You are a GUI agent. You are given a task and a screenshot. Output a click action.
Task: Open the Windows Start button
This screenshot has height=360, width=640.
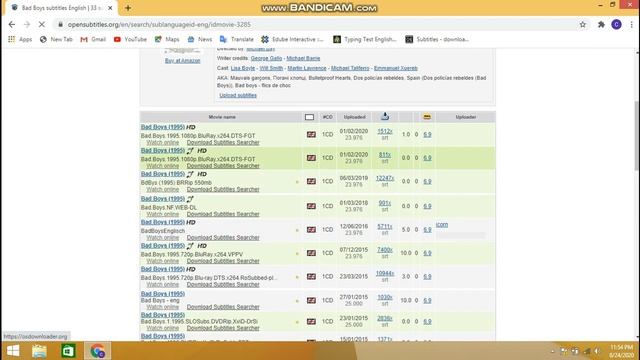tap(13, 351)
